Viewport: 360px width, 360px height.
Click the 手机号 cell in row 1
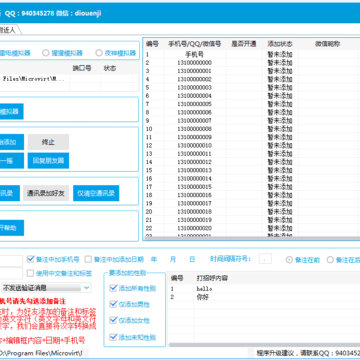194,54
